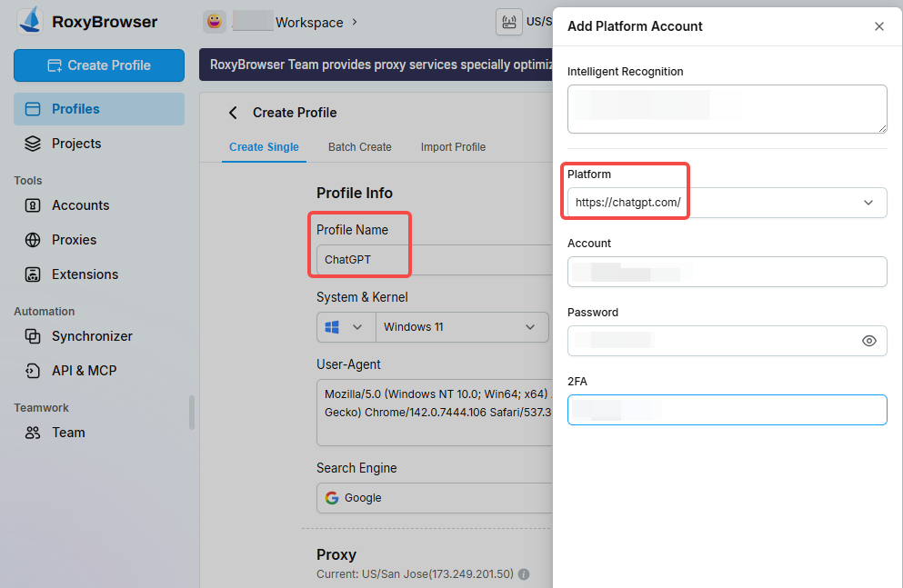
Task: Click the sidebar vertical scrollbar
Action: click(x=191, y=413)
